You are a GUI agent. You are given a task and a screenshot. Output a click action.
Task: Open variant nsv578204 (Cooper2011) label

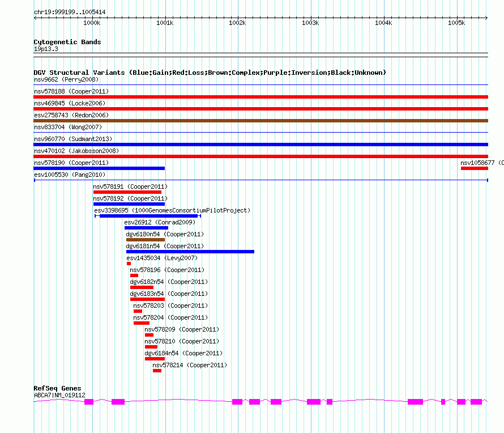170,317
